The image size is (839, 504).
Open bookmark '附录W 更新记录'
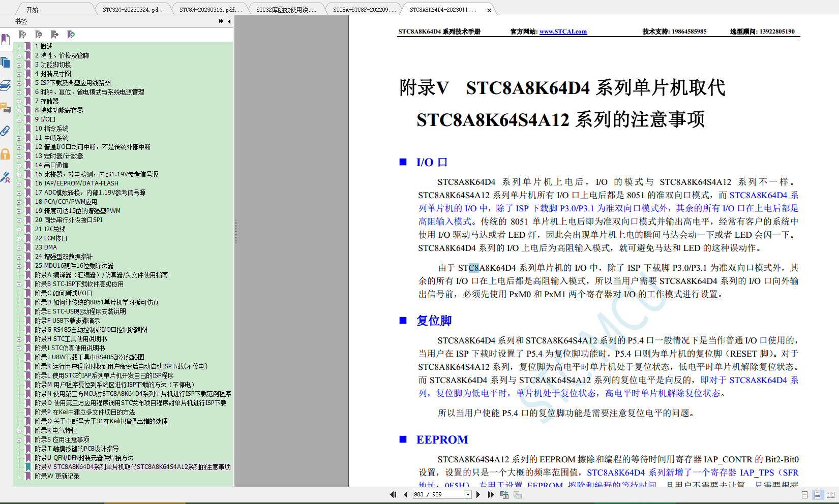57,476
